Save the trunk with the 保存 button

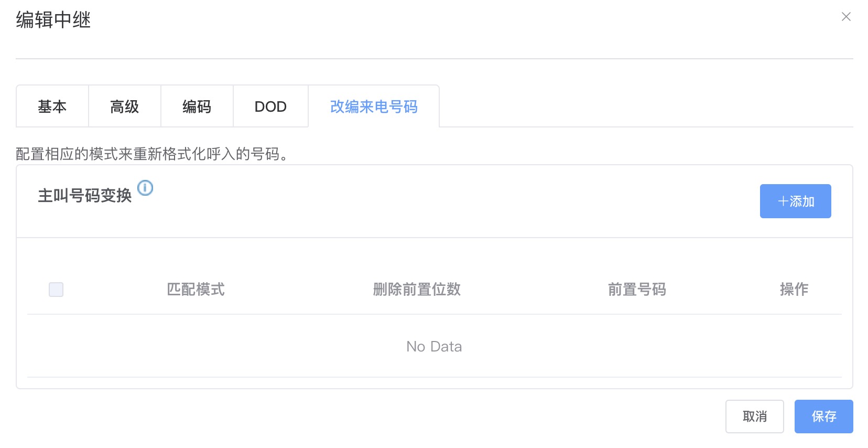pyautogui.click(x=823, y=417)
